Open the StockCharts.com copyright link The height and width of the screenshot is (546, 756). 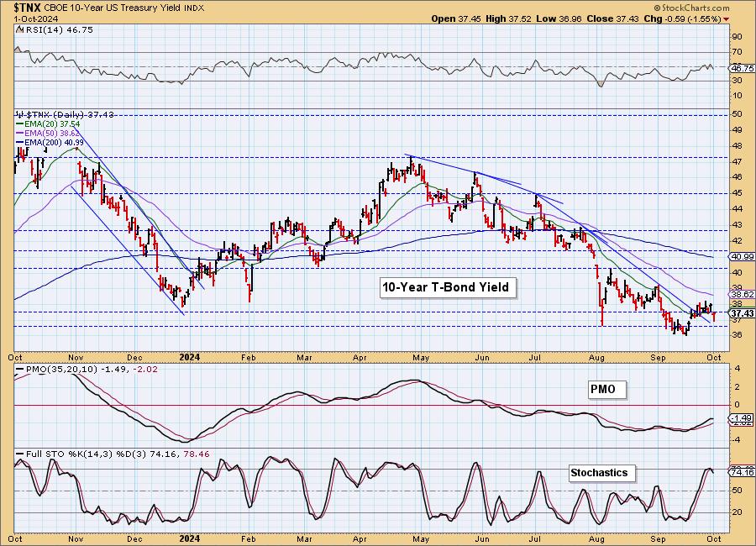coord(691,8)
